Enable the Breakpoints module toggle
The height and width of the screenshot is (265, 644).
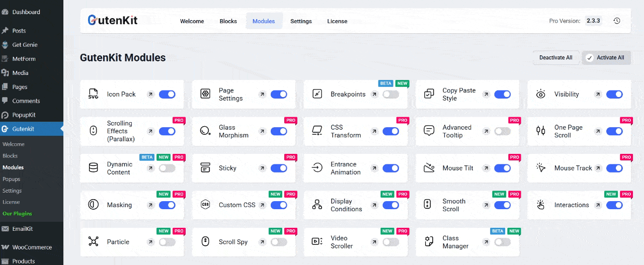click(x=390, y=94)
